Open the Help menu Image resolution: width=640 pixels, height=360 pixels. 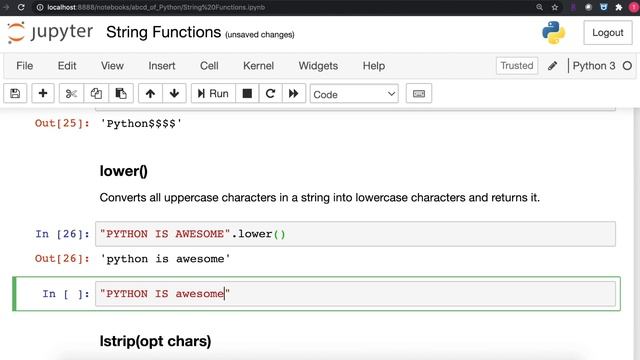point(373,66)
